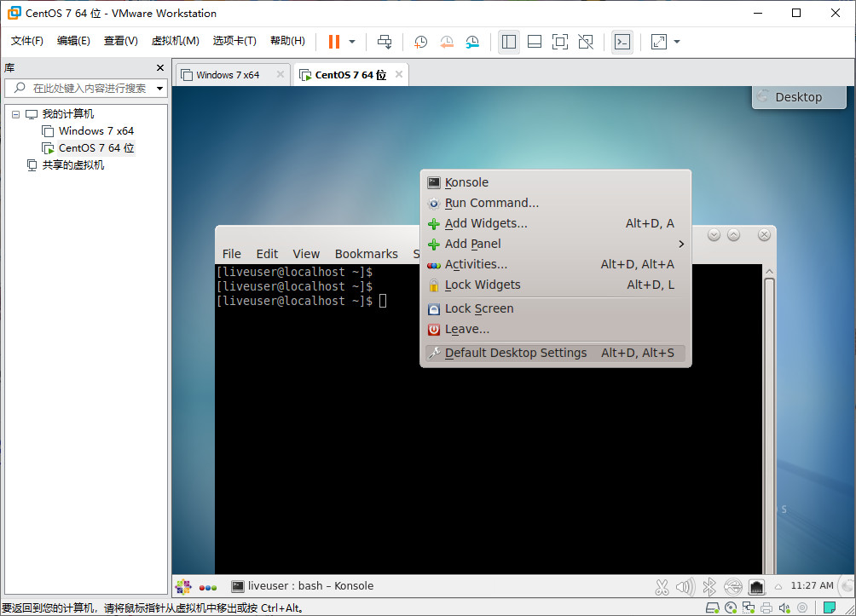Select Add Widgets... in the context menu
Screen dimensions: 856x616
coord(555,223)
